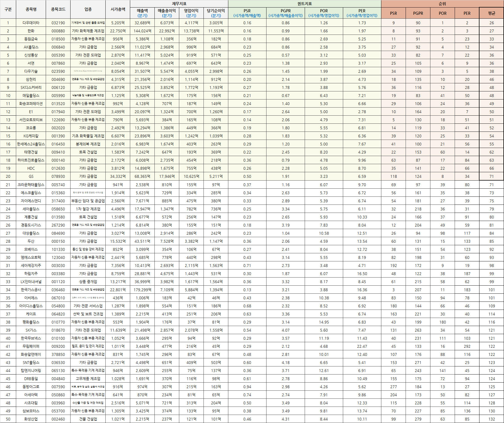Click industry cell 건물 건설업
Image resolution: width=504 pixels, height=423 pixels.
point(88,419)
